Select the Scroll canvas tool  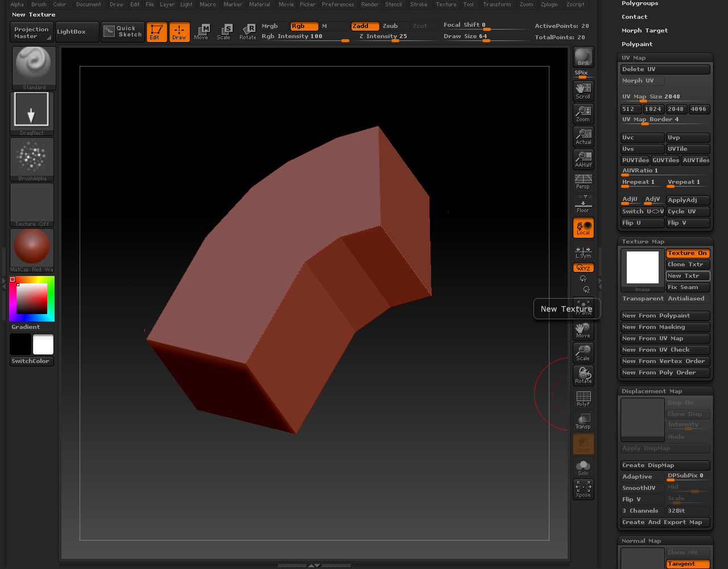coord(583,90)
